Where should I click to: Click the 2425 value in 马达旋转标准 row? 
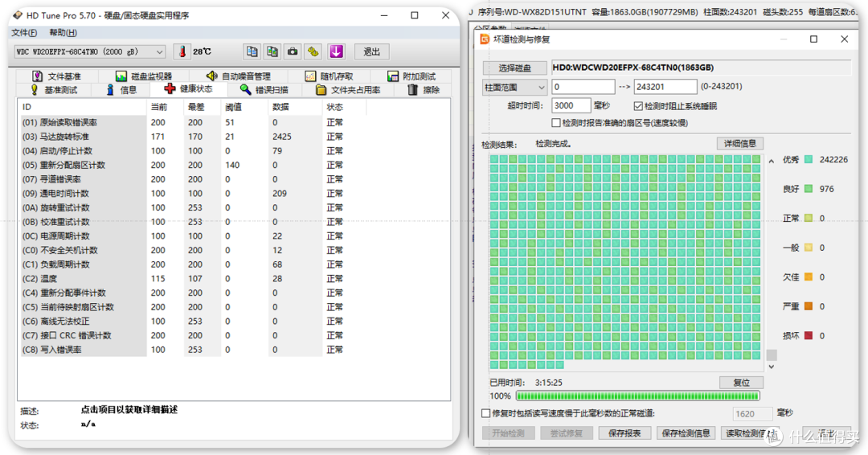[x=282, y=137]
